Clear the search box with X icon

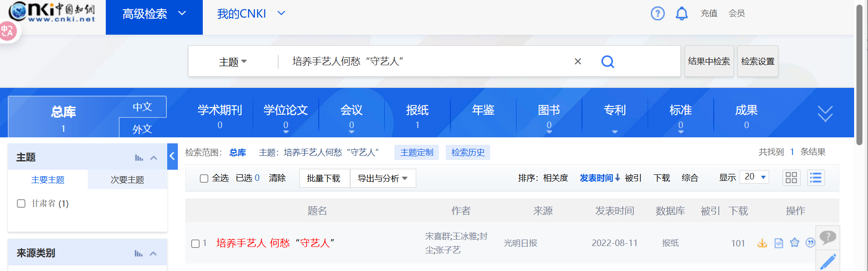click(577, 62)
